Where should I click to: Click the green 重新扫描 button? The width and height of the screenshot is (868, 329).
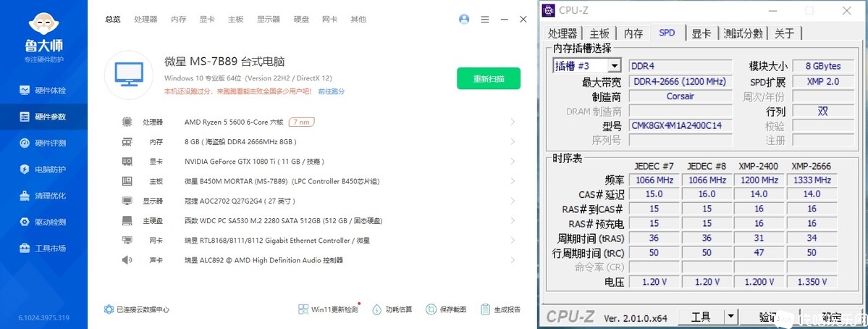[488, 79]
